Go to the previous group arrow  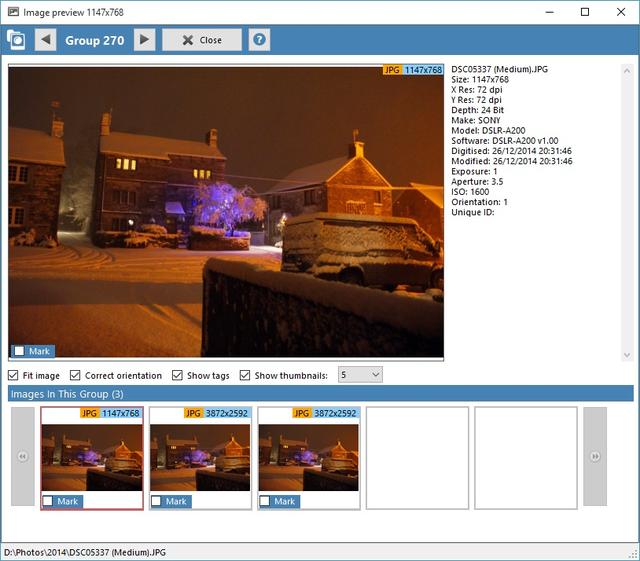point(46,40)
